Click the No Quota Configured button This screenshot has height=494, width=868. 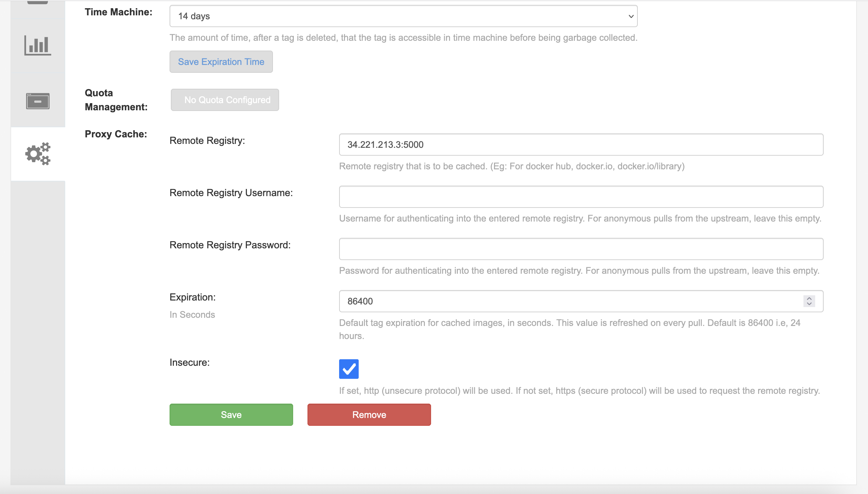[225, 100]
